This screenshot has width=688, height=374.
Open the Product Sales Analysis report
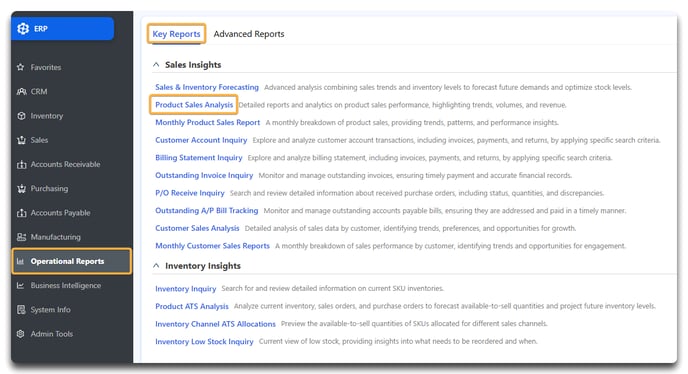tap(194, 105)
